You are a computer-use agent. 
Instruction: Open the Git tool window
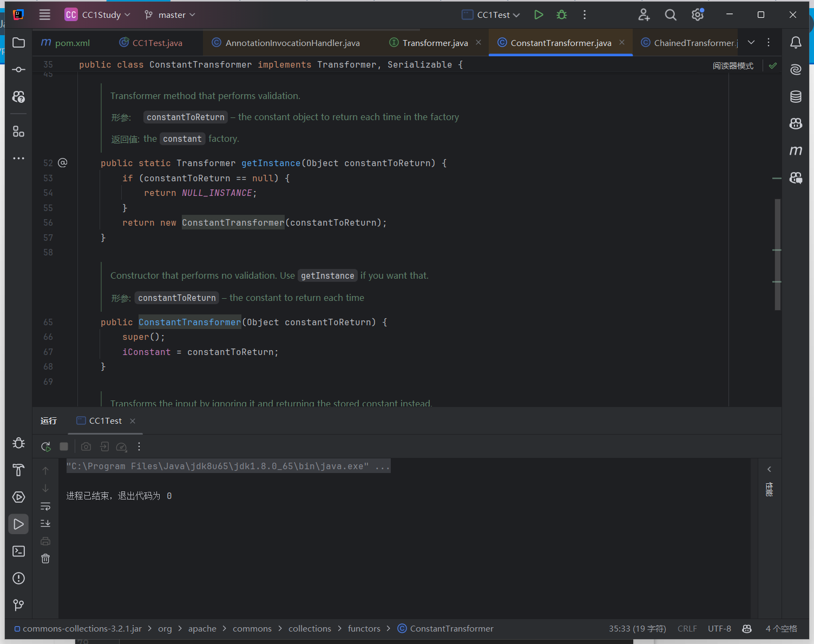point(18,605)
